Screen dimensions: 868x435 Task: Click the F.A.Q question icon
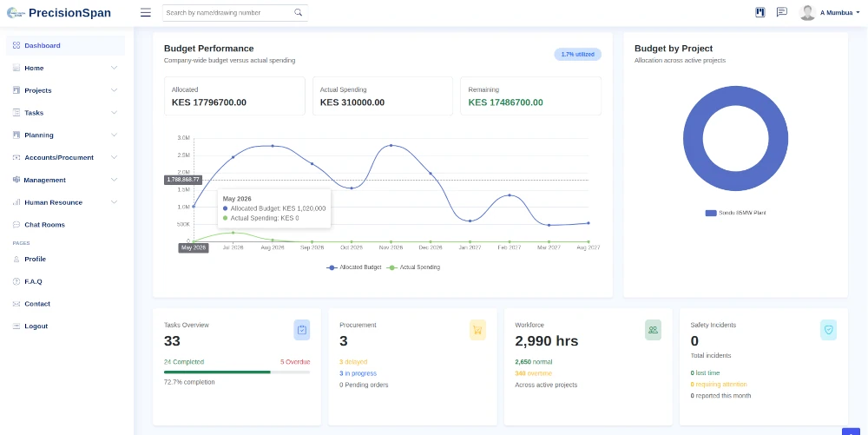tap(16, 281)
